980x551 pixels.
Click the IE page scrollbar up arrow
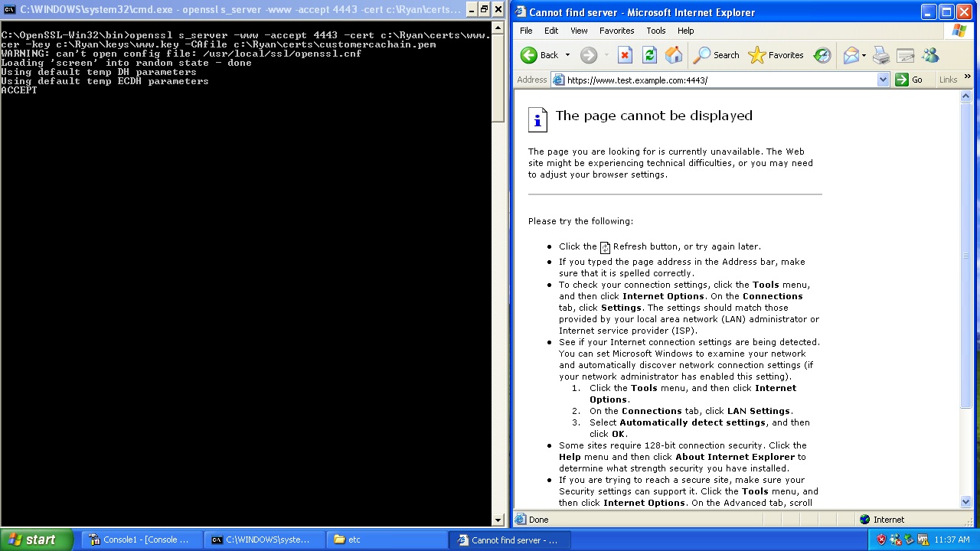[x=965, y=96]
